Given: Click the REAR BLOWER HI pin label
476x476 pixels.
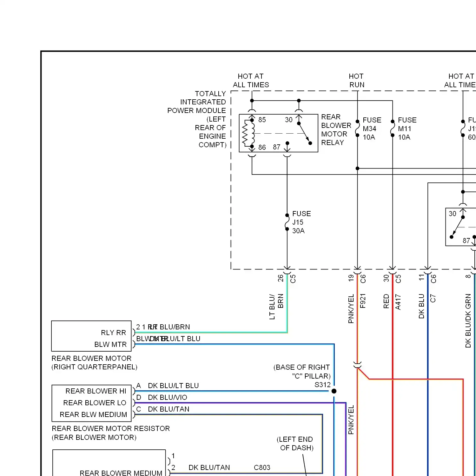Looking at the screenshot, I should click(96, 391).
